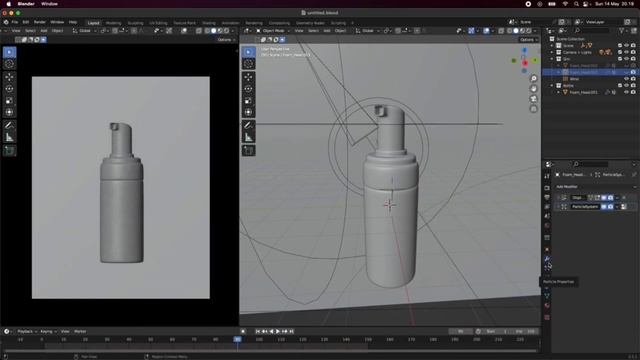
Task: Open the Modifier Properties wrench tab
Action: [547, 259]
